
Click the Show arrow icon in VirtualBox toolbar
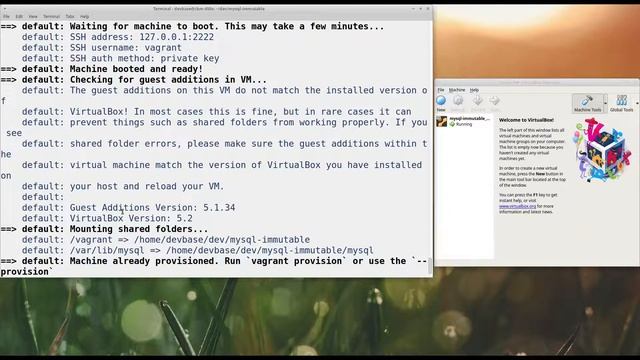point(494,100)
